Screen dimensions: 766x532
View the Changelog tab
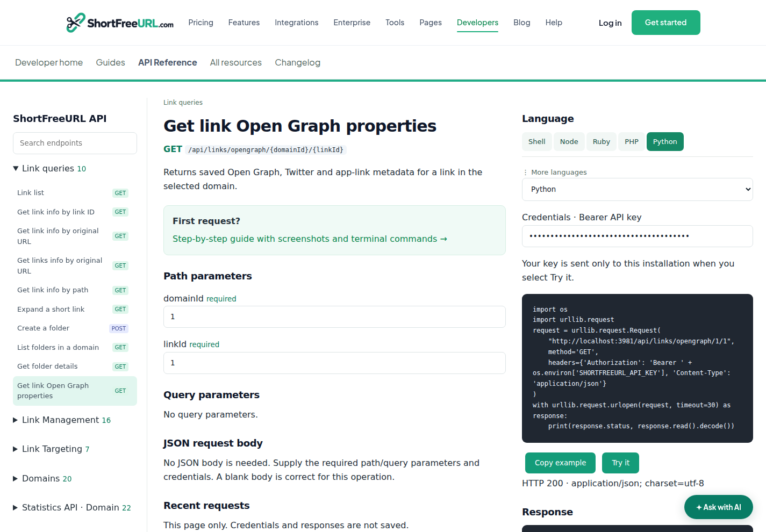click(298, 62)
